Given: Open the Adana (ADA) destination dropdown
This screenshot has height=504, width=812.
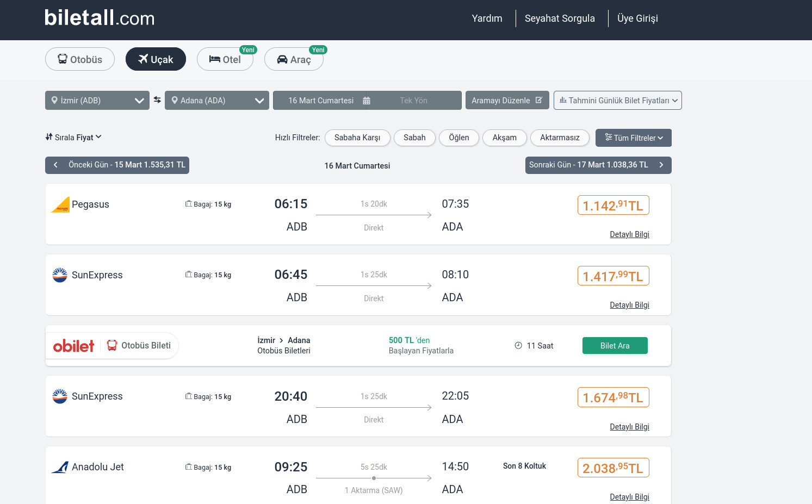Looking at the screenshot, I should pyautogui.click(x=217, y=100).
